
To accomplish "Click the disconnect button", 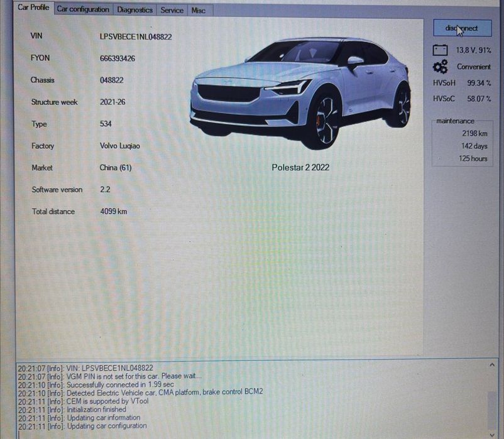I will click(463, 28).
